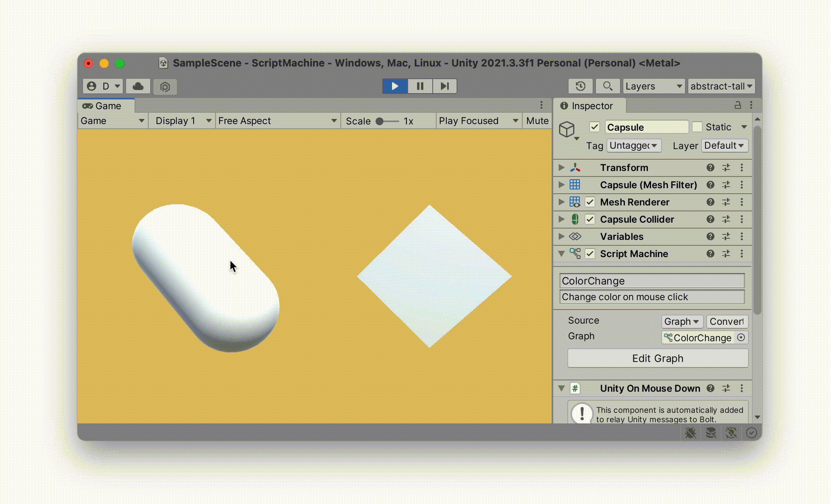Click the search magnifier icon

pyautogui.click(x=607, y=86)
